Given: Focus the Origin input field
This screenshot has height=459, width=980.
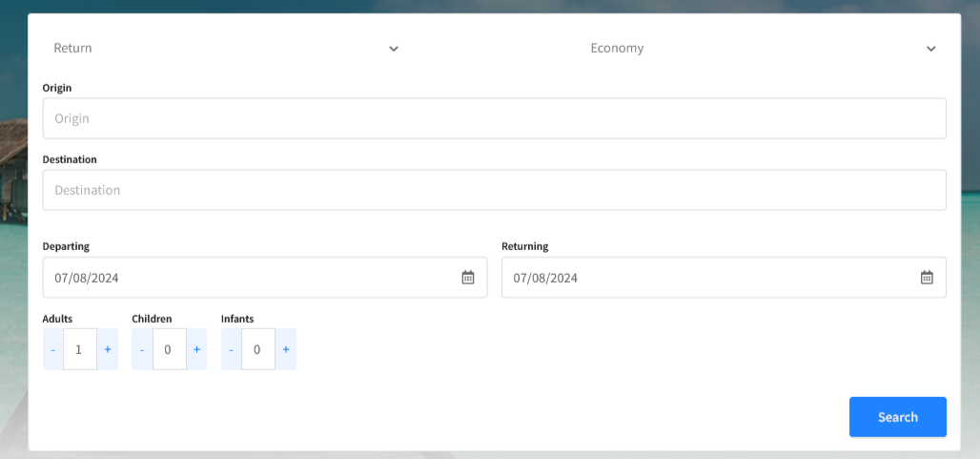Looking at the screenshot, I should click(x=495, y=118).
